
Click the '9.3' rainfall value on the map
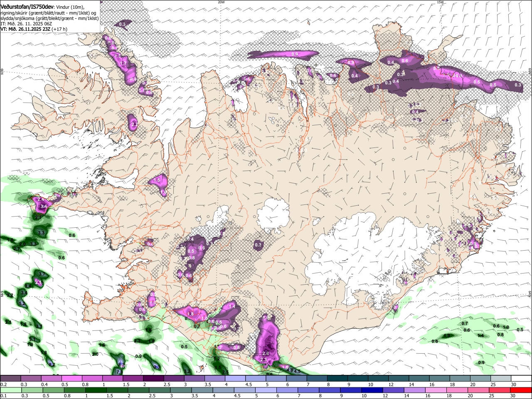tap(157, 367)
